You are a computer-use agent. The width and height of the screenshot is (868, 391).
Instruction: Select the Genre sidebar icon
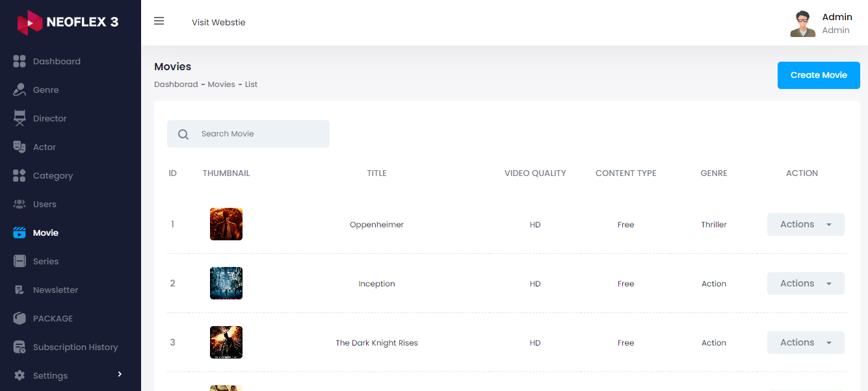coord(20,90)
